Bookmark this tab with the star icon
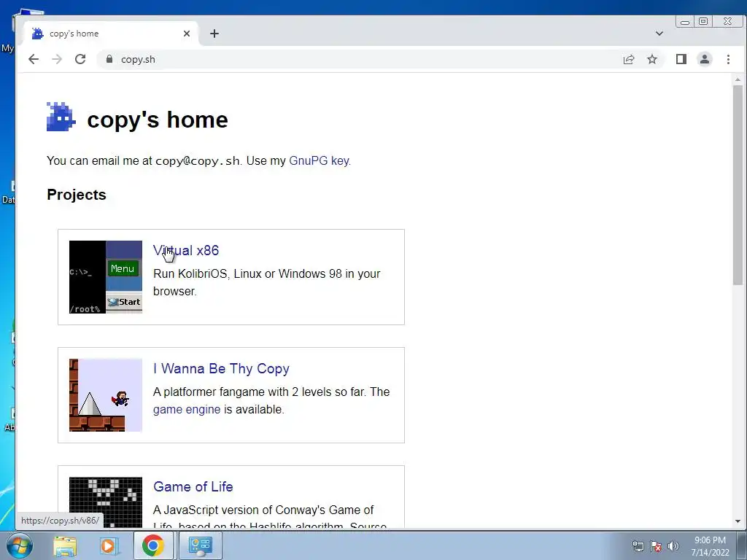 tap(651, 59)
